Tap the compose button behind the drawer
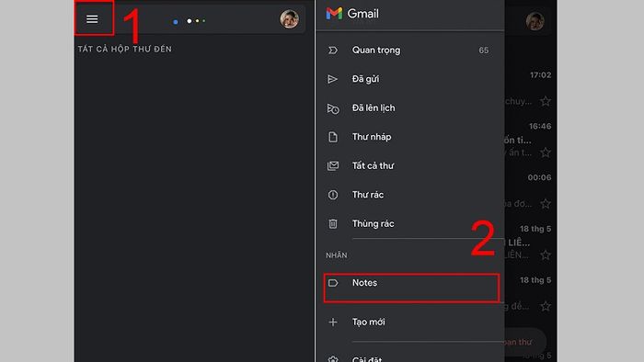 [525, 341]
